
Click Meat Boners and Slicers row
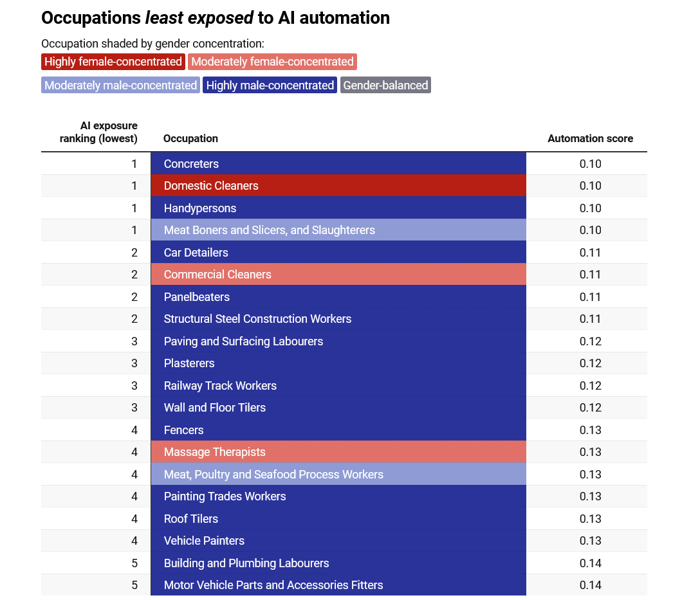point(344,230)
